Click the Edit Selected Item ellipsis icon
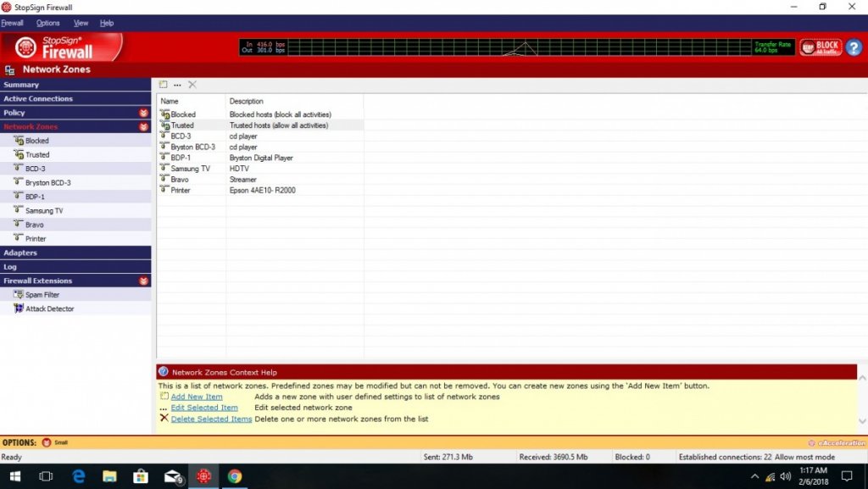 coord(177,85)
